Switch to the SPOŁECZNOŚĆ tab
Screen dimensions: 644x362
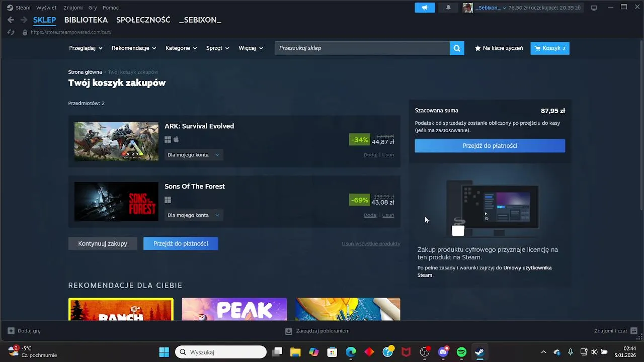tap(143, 20)
